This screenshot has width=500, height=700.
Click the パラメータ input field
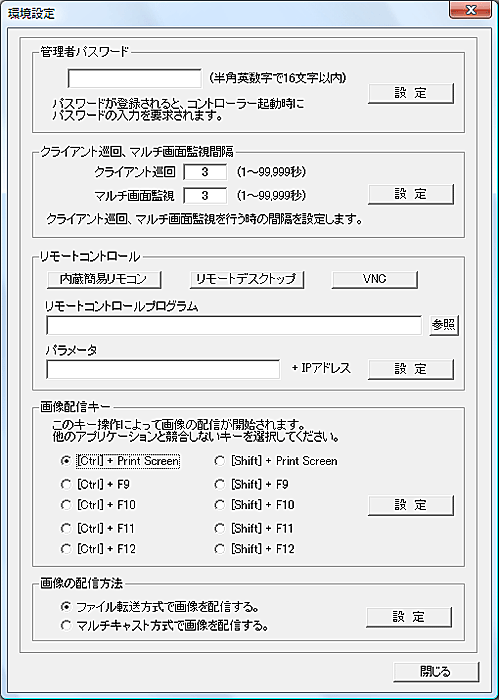[x=163, y=369]
